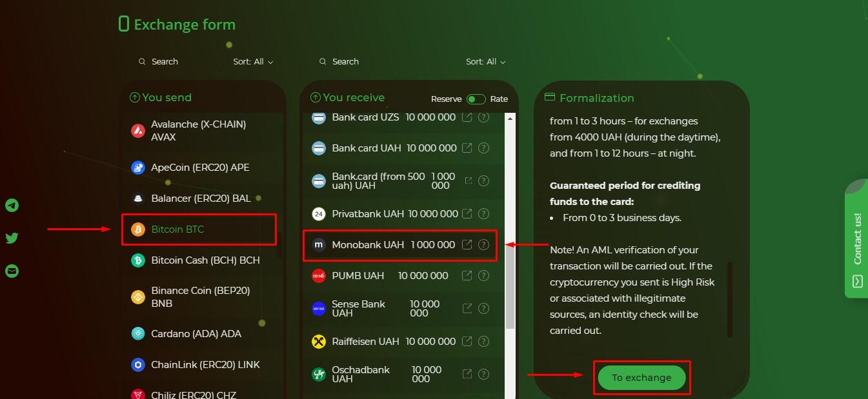Toggle the Reserve/Rate switch

pyautogui.click(x=476, y=99)
